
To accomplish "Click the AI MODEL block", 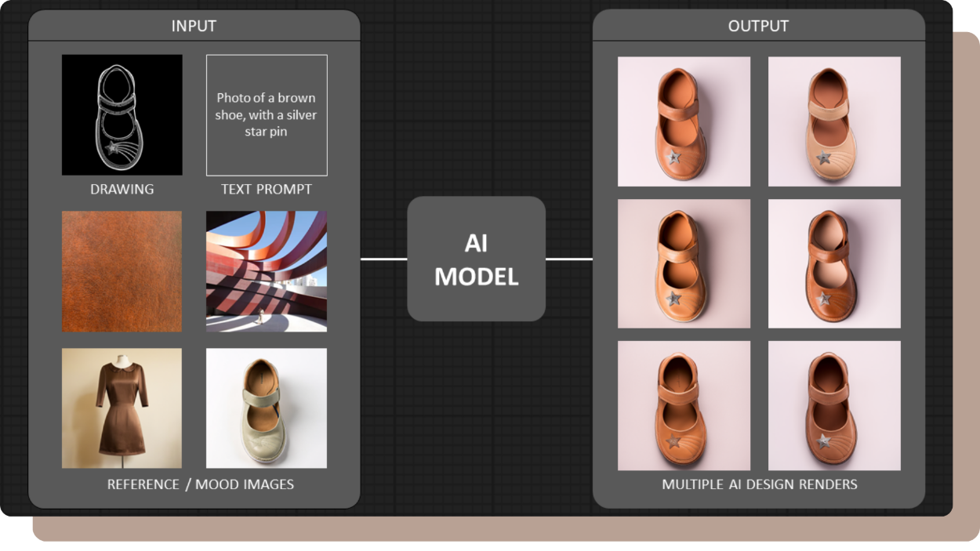I will pyautogui.click(x=476, y=259).
